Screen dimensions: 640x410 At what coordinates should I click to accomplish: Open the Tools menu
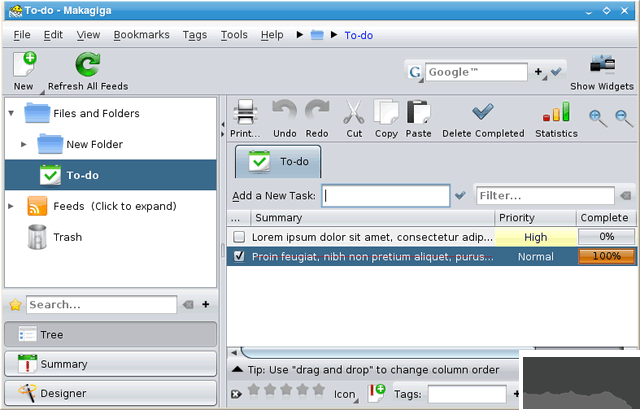(234, 35)
